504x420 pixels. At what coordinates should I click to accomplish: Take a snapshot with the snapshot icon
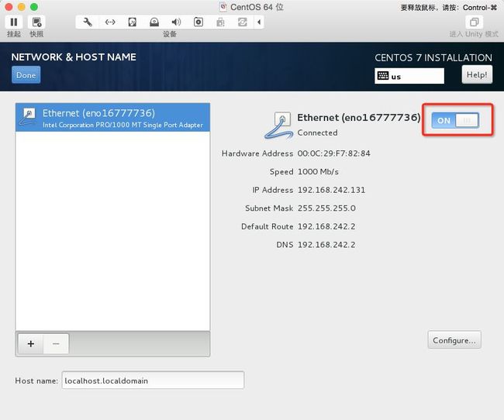(x=36, y=22)
